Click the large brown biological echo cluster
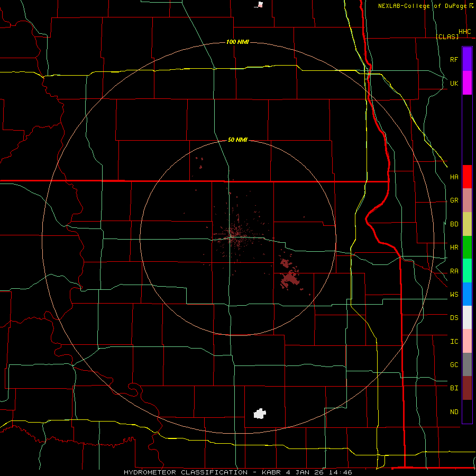Image resolution: width=476 pixels, height=476 pixels. tap(289, 278)
